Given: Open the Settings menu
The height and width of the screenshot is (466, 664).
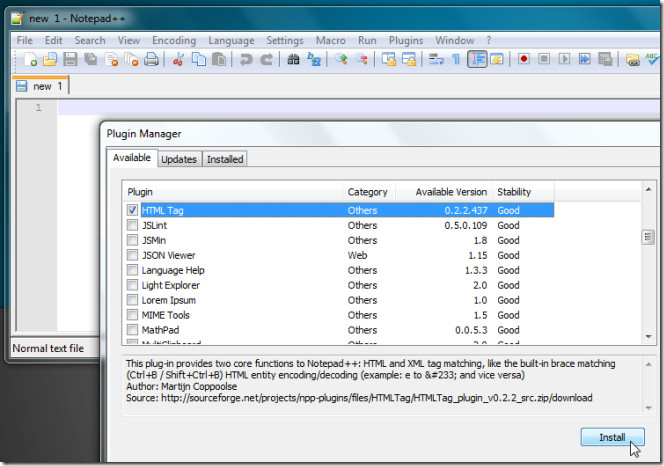Looking at the screenshot, I should tap(285, 40).
